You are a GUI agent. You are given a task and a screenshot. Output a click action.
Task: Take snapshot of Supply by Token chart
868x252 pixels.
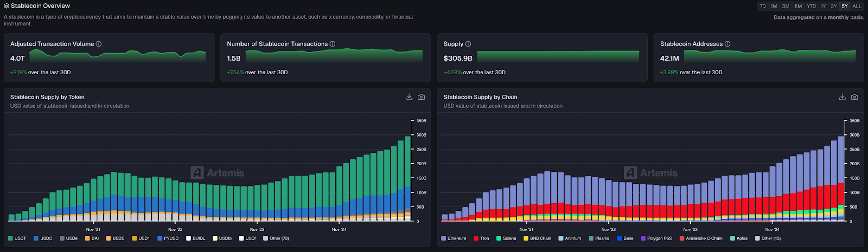(422, 97)
